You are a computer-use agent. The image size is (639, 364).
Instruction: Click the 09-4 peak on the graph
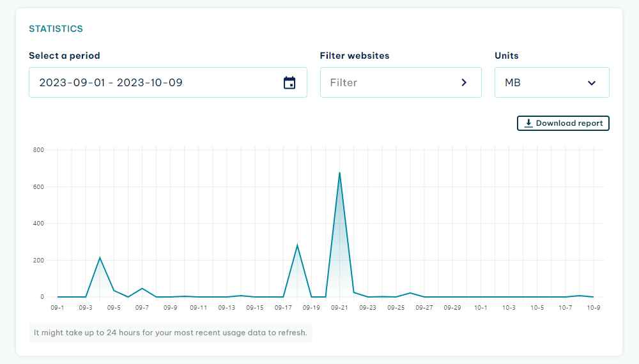coord(100,258)
